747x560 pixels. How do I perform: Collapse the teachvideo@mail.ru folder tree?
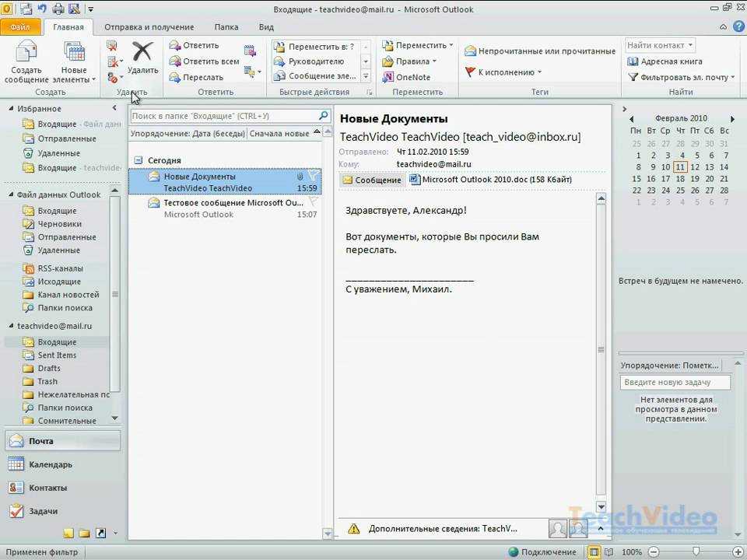[10, 327]
